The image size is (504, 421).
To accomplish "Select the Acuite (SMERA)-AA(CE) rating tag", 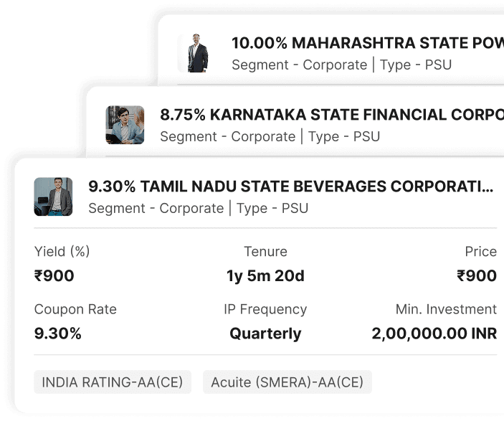I will 287,382.
